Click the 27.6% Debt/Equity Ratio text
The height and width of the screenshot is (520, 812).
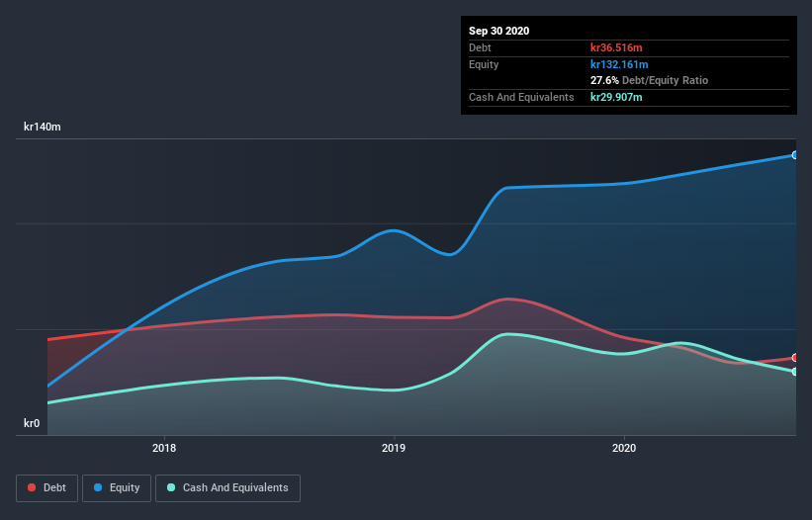coord(649,81)
